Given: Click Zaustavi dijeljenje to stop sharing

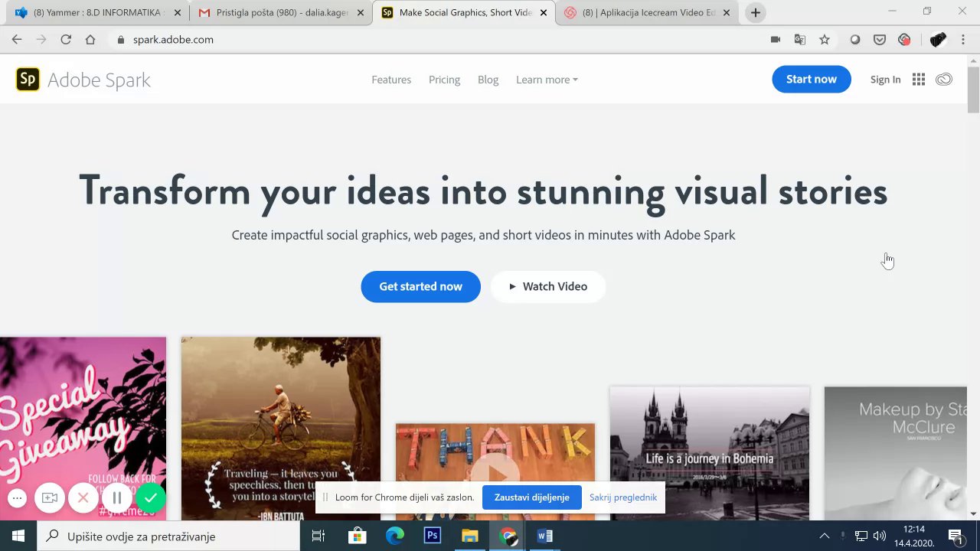Looking at the screenshot, I should click(532, 497).
